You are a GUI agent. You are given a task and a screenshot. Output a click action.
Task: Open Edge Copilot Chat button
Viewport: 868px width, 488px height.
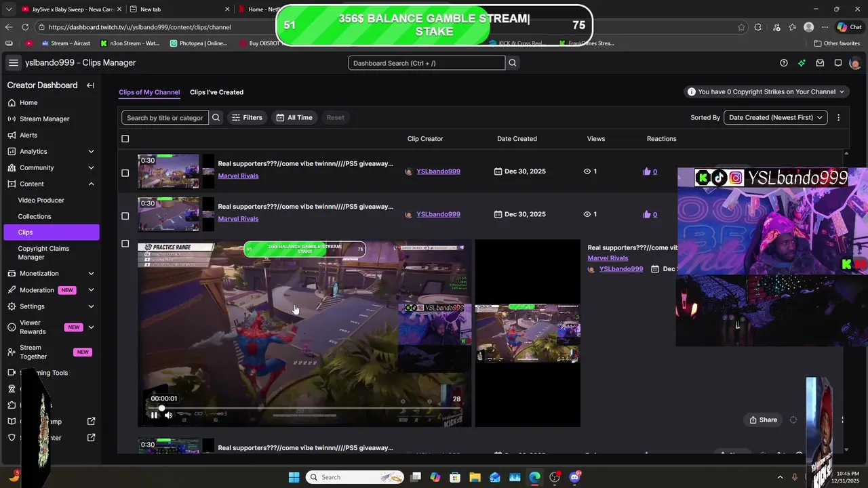pos(849,27)
